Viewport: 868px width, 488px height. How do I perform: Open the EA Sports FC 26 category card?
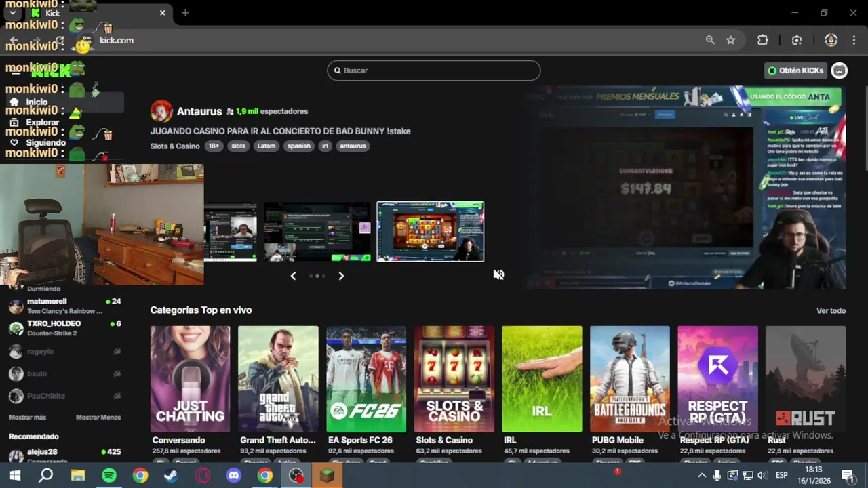coord(366,379)
